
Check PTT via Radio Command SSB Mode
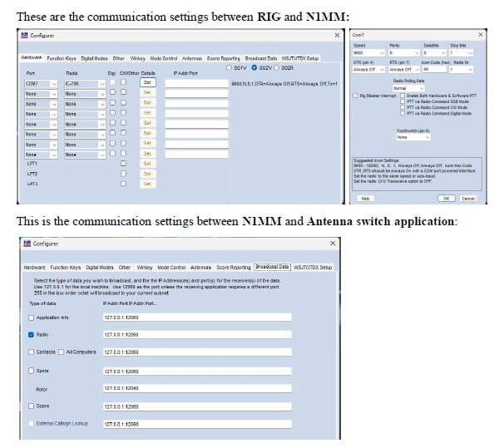(x=403, y=101)
